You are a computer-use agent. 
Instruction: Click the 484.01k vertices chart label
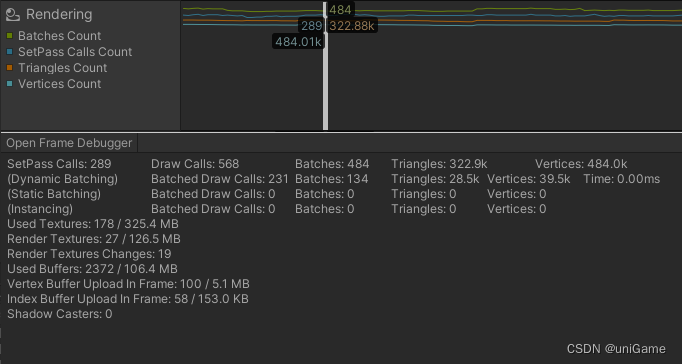click(x=298, y=42)
